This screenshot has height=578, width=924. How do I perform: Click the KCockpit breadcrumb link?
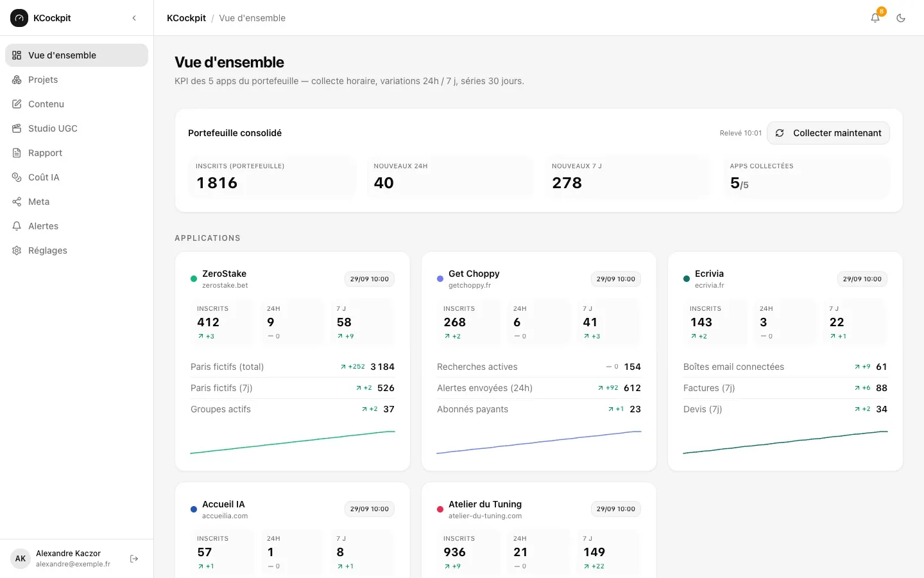[x=186, y=18]
